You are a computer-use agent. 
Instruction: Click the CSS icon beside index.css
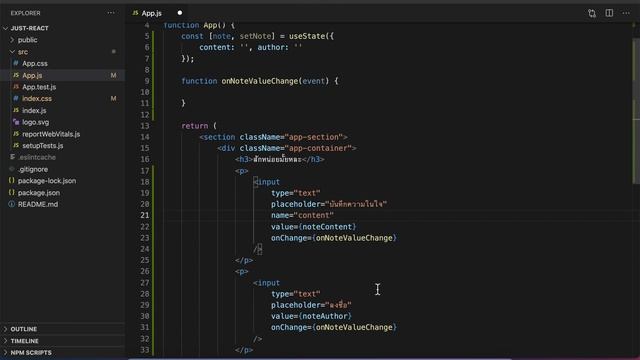pyautogui.click(x=16, y=98)
